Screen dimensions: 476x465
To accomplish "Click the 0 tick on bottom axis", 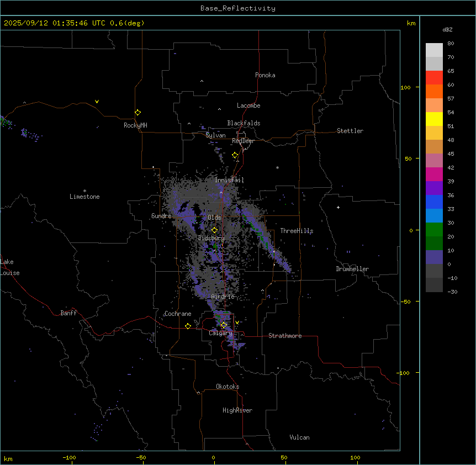I will (x=213, y=458).
